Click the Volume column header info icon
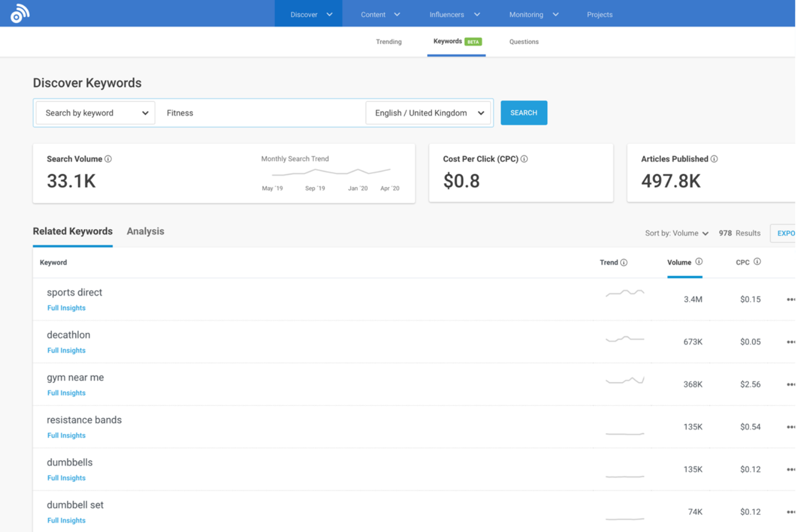This screenshot has height=532, width=798. point(699,262)
